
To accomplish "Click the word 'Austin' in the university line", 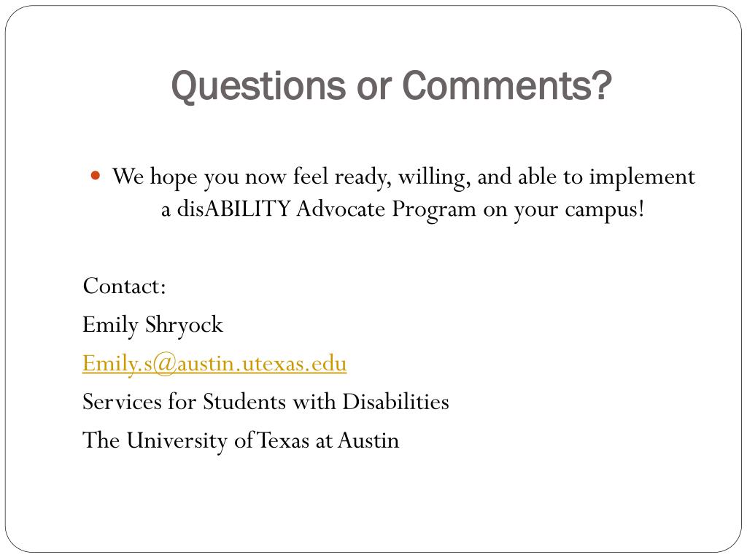I will (x=368, y=440).
